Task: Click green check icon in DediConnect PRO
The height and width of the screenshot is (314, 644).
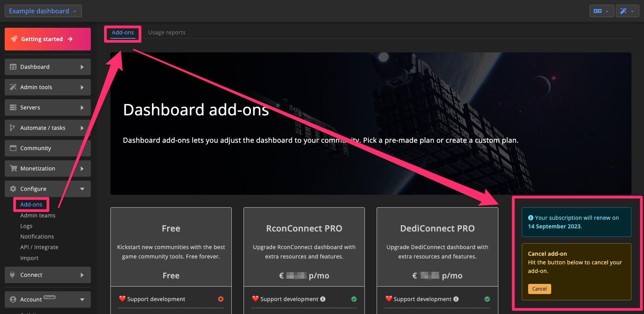Action: [x=487, y=299]
